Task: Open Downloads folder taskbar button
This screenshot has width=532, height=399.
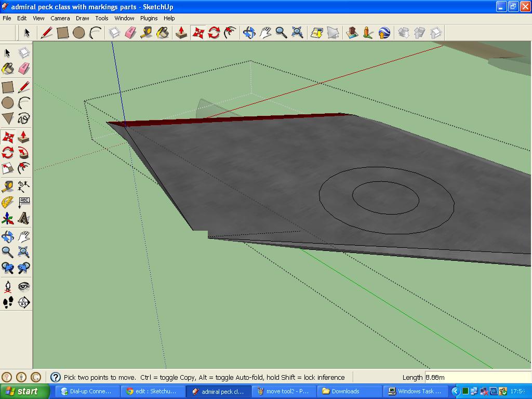Action: coord(350,391)
